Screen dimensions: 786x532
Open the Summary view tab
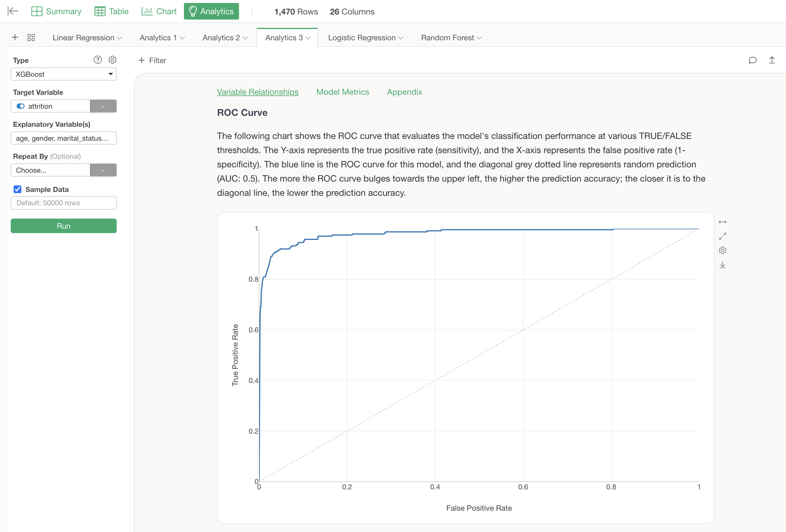click(57, 12)
